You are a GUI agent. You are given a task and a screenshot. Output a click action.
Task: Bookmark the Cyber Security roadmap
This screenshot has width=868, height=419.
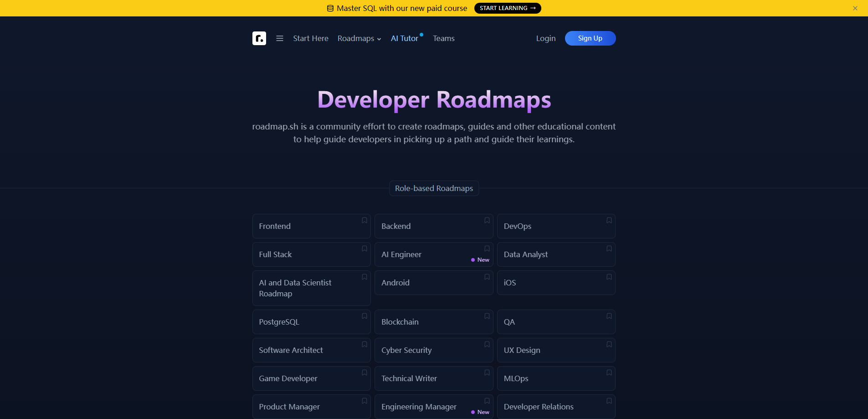pos(487,344)
